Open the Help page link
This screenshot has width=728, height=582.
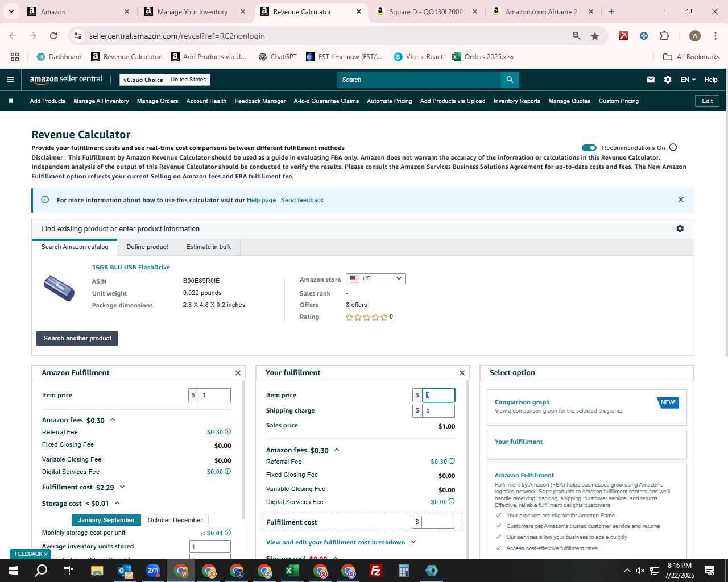point(261,200)
